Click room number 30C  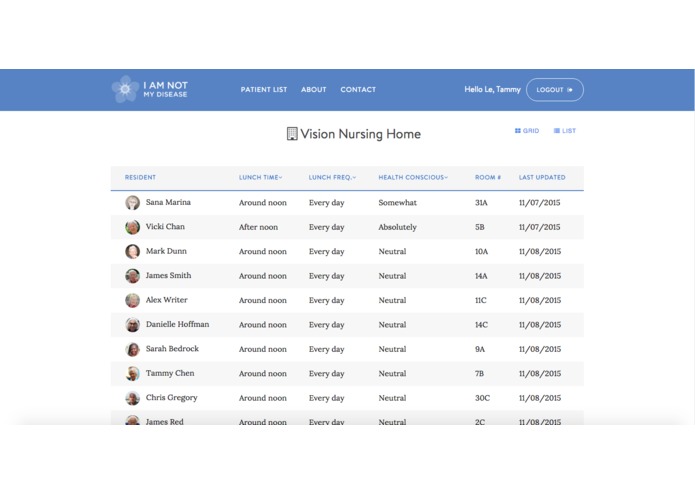point(482,398)
